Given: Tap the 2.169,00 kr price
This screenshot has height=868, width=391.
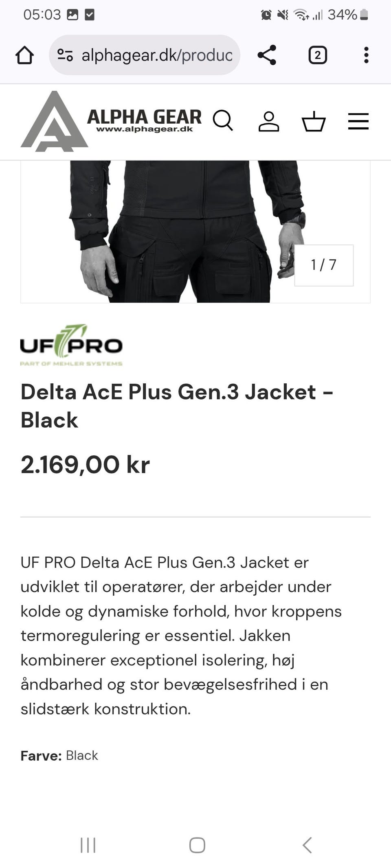Looking at the screenshot, I should click(85, 464).
